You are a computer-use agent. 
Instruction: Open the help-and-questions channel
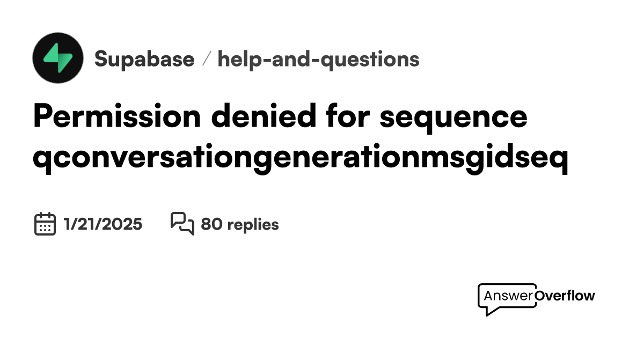[x=318, y=59]
